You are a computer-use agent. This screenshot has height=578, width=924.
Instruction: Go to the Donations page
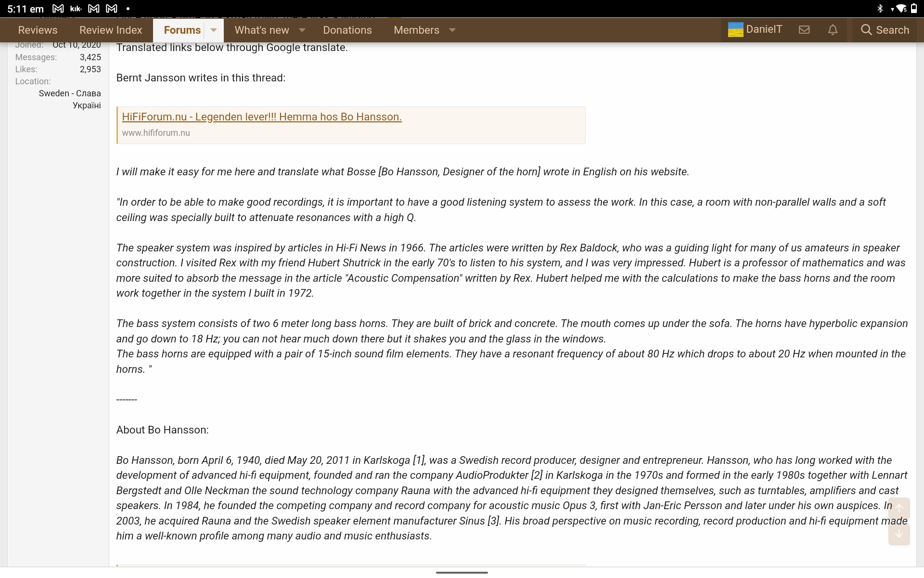pyautogui.click(x=347, y=30)
